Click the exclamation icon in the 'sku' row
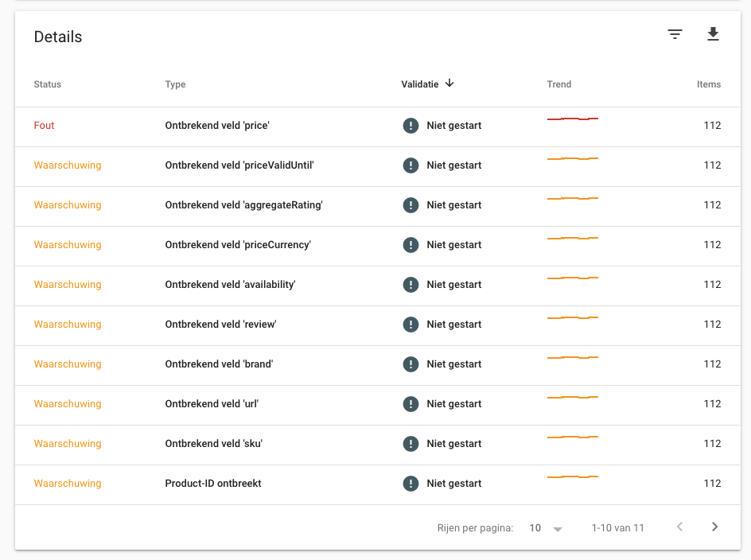Screen dimensions: 751x560 pos(411,444)
